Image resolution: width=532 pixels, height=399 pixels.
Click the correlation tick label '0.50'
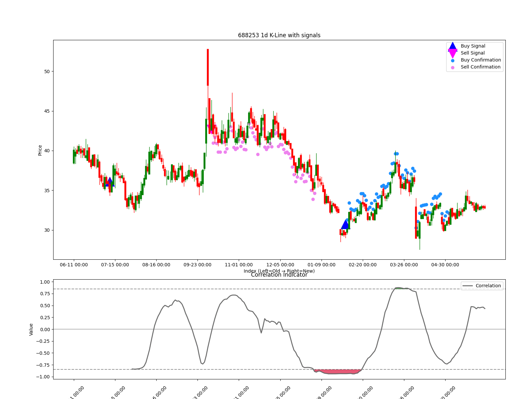[x=45, y=306]
